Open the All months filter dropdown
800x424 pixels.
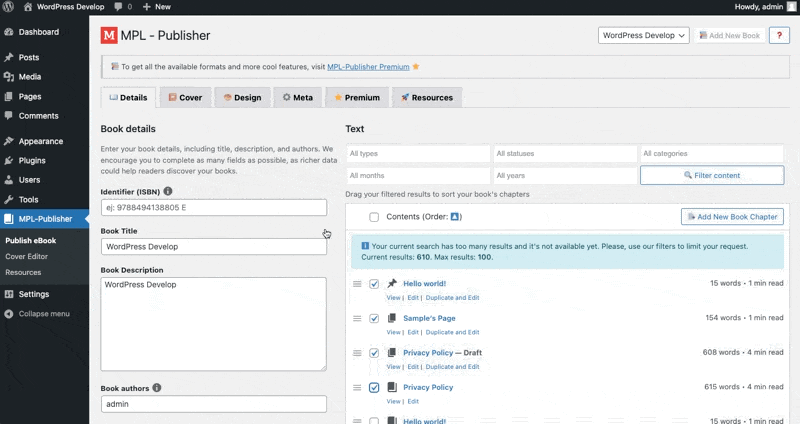[418, 176]
